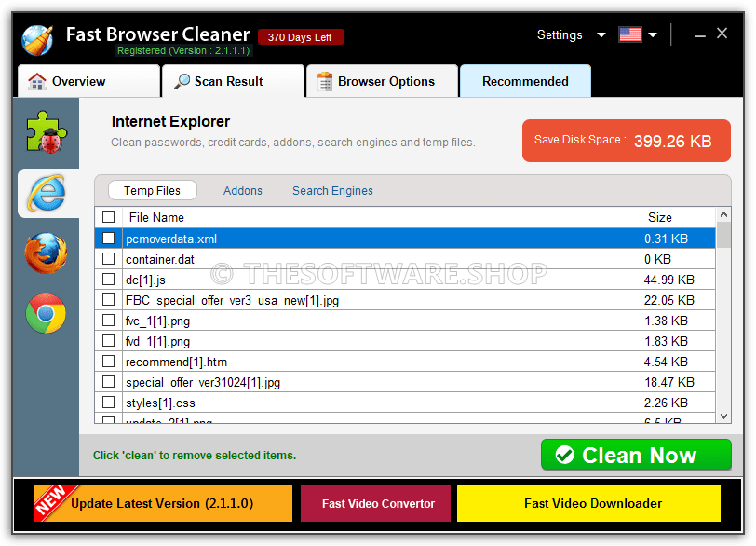
Task: Check the box for FBC_special_offer_ver3_usa_new[1].jpg
Action: click(x=109, y=300)
